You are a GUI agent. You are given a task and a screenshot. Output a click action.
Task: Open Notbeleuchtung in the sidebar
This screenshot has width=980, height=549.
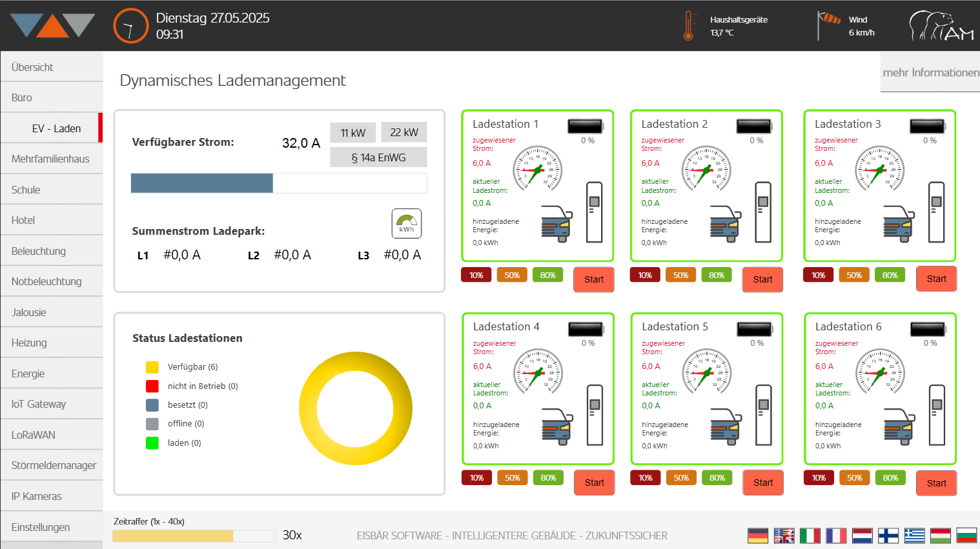(x=52, y=281)
